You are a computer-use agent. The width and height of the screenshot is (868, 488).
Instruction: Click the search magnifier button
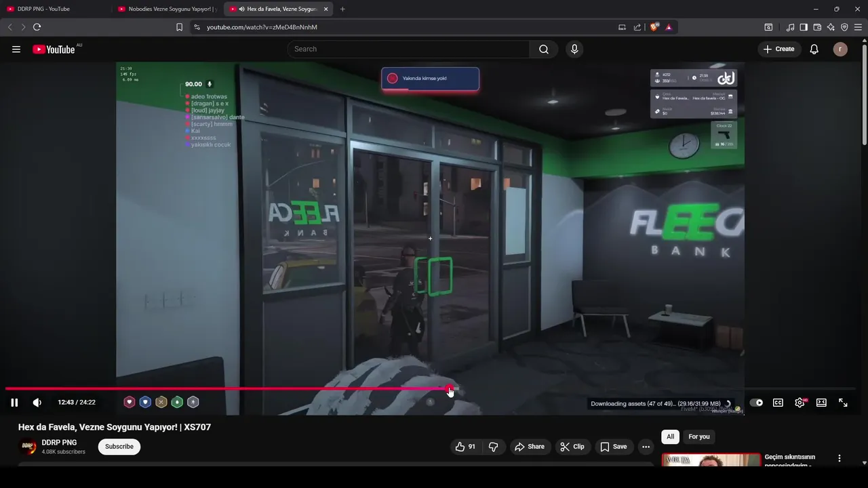coord(544,49)
